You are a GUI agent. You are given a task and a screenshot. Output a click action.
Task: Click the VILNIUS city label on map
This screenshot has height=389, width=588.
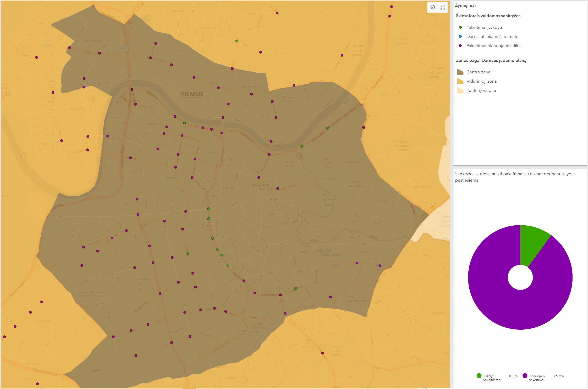(192, 94)
